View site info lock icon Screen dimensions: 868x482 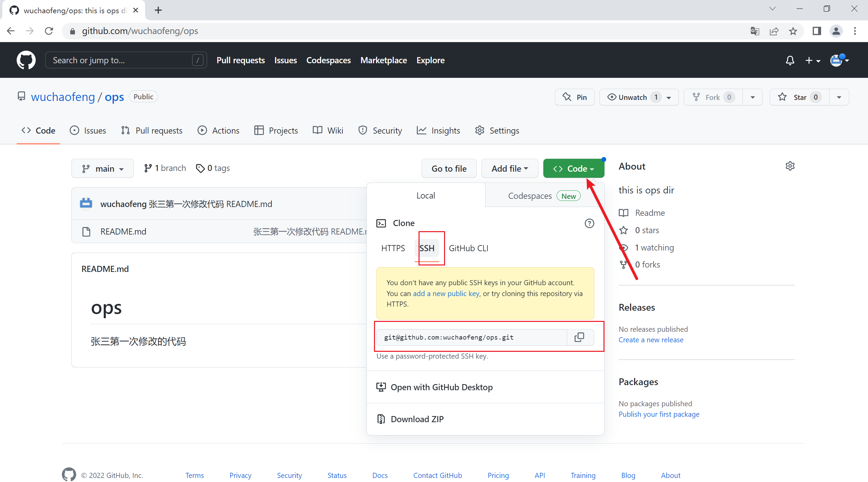[x=72, y=31]
